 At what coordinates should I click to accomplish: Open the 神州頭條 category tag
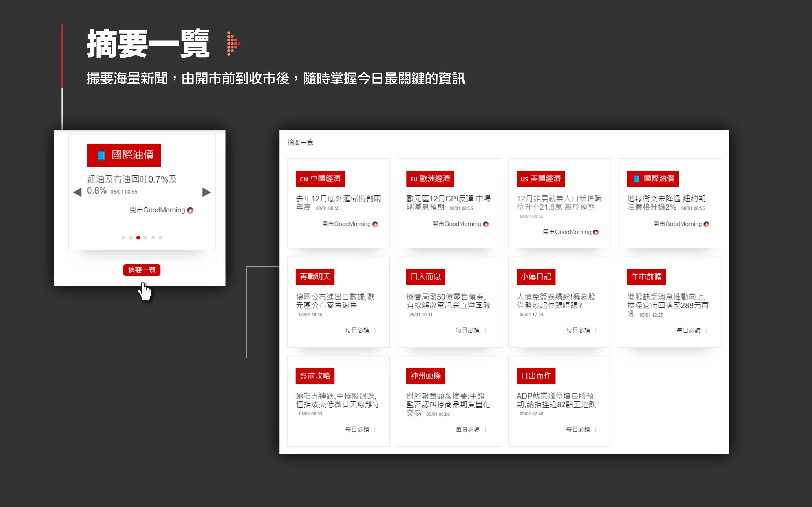coord(425,376)
